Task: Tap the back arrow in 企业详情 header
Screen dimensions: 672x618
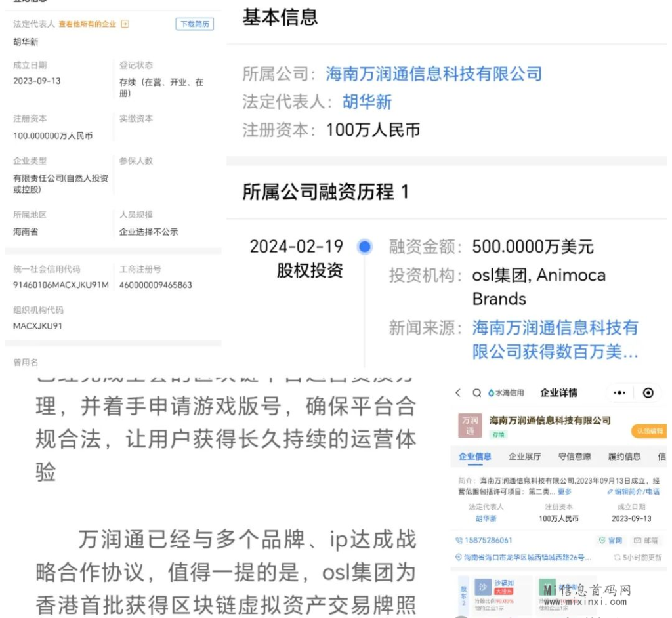Action: [x=458, y=393]
